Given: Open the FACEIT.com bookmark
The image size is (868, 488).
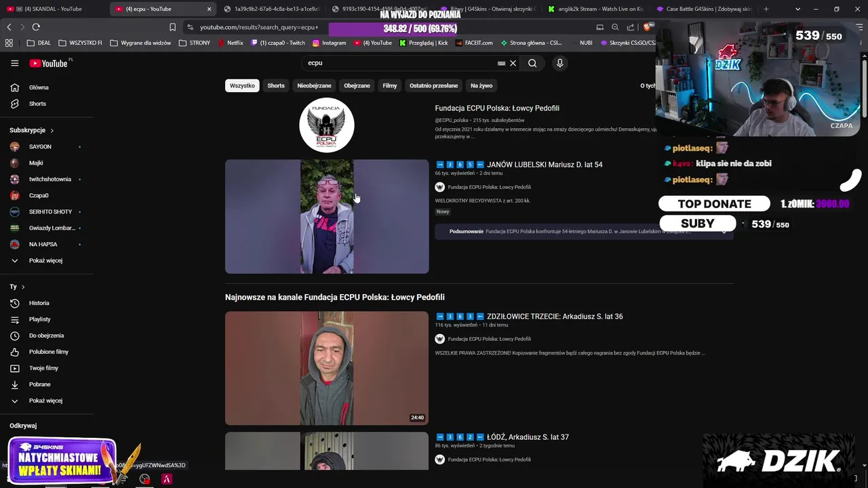Looking at the screenshot, I should point(474,43).
